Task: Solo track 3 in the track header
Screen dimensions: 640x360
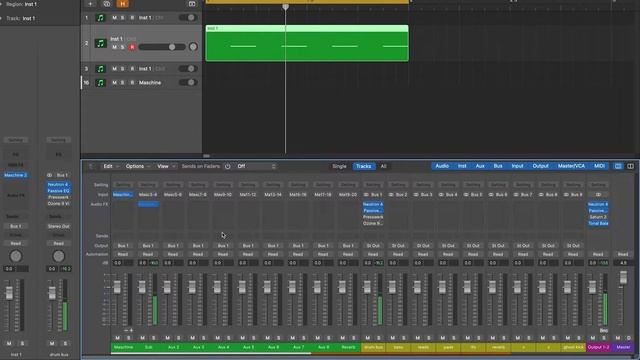Action: (x=123, y=69)
